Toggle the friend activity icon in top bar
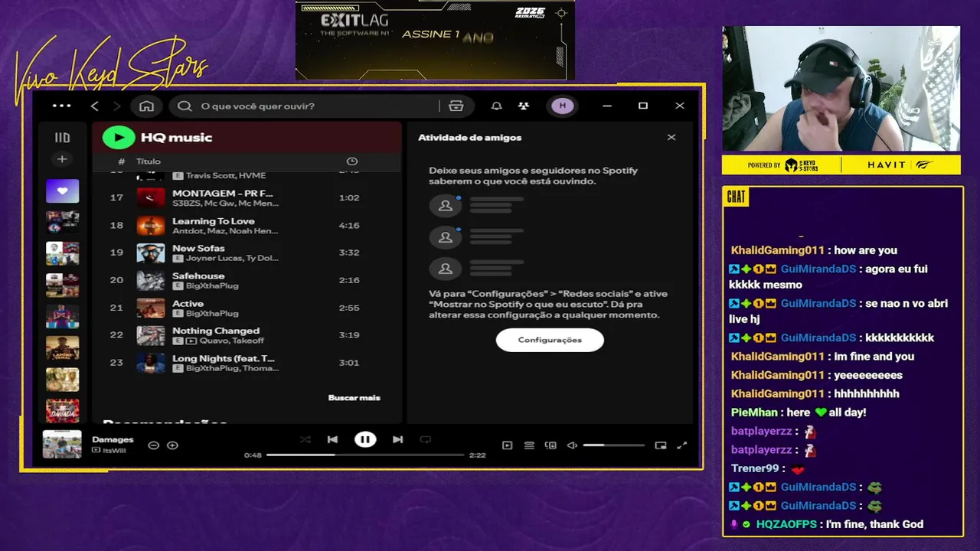Image resolution: width=980 pixels, height=551 pixels. coord(524,106)
